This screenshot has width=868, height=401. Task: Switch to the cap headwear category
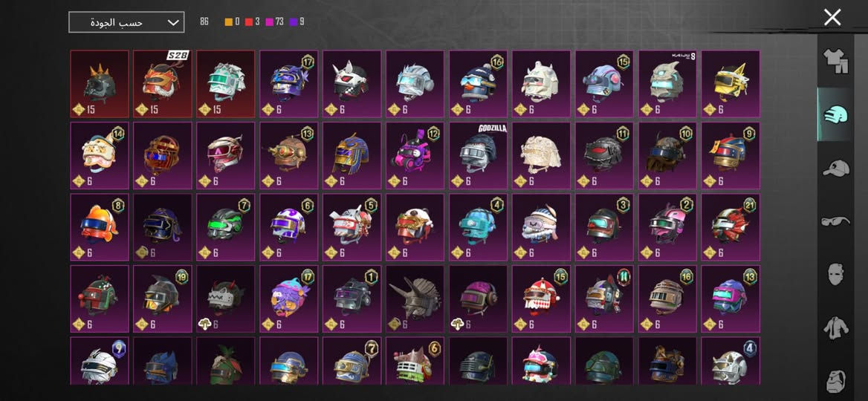click(x=836, y=168)
